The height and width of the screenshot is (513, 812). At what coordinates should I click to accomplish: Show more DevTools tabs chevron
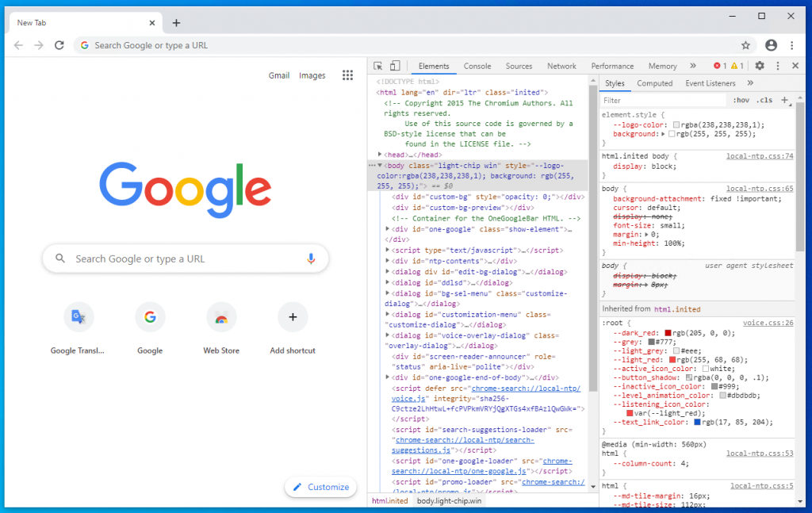coord(693,66)
